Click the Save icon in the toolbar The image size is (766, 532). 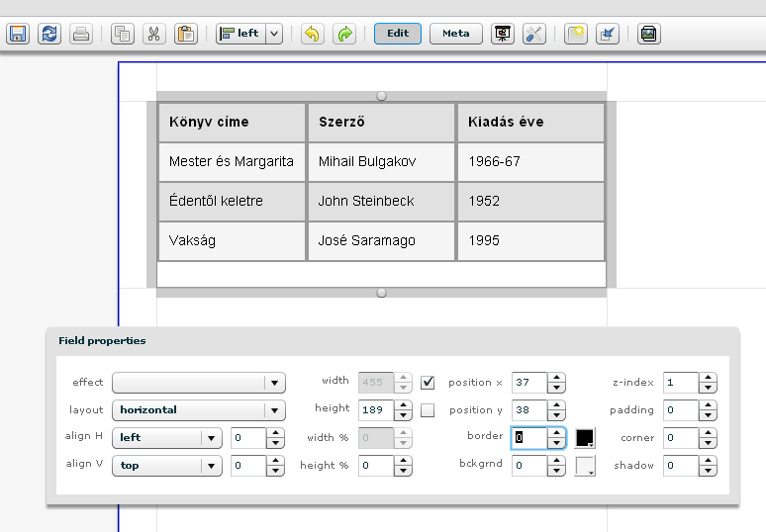18,34
